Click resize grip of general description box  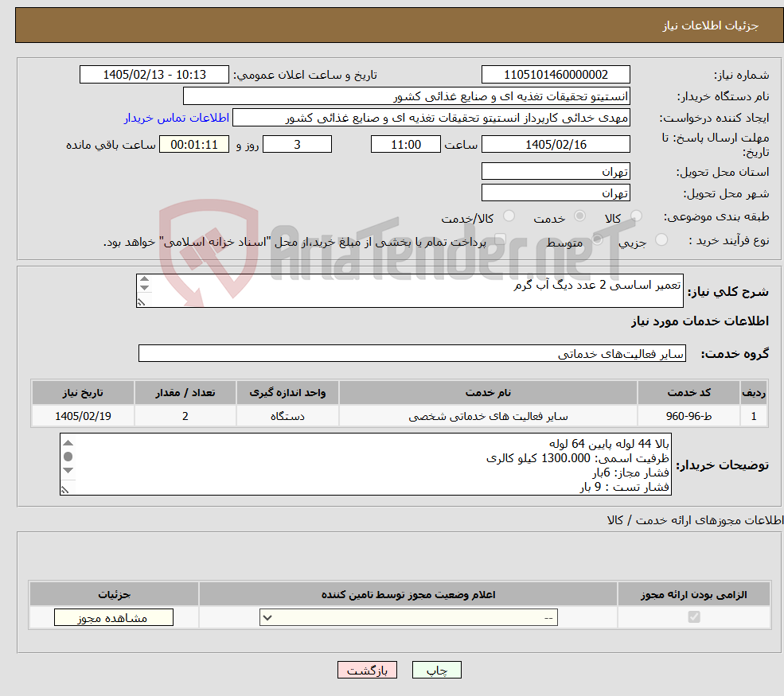(142, 301)
